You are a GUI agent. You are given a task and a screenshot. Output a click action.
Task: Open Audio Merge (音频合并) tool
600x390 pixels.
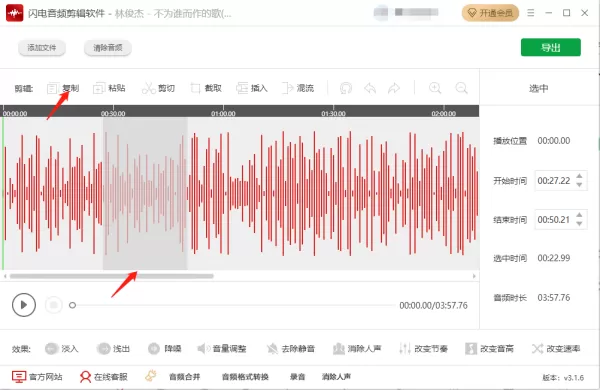click(x=185, y=377)
